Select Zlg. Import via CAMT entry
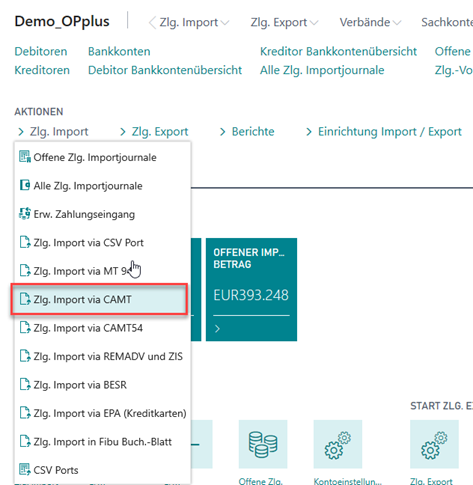The width and height of the screenshot is (473, 485). (x=99, y=299)
